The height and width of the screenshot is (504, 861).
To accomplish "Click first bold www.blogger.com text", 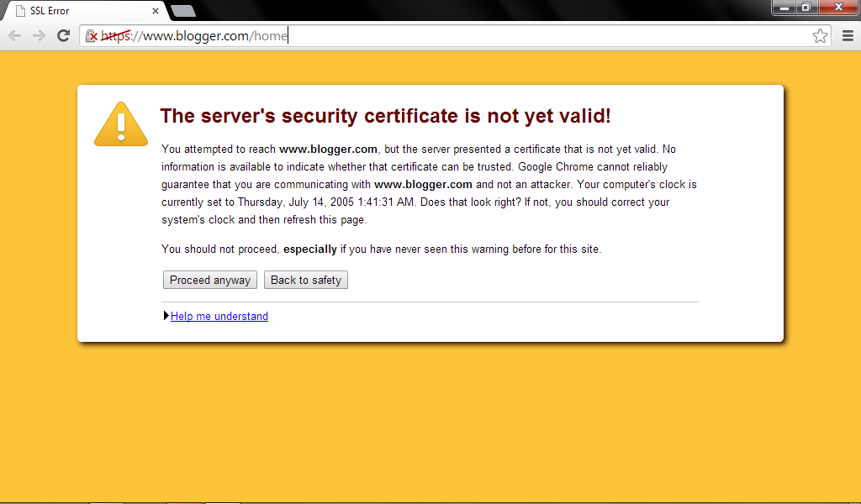I will (x=328, y=150).
